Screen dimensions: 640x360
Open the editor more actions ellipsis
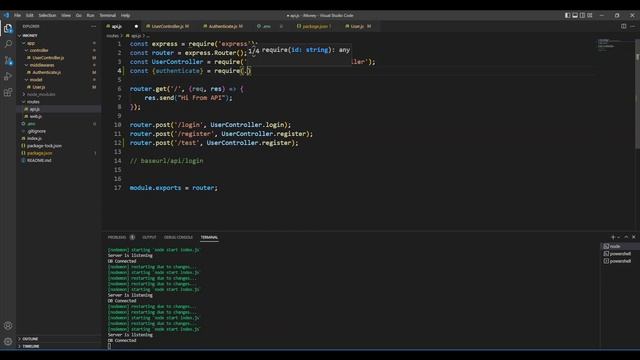[x=633, y=26]
